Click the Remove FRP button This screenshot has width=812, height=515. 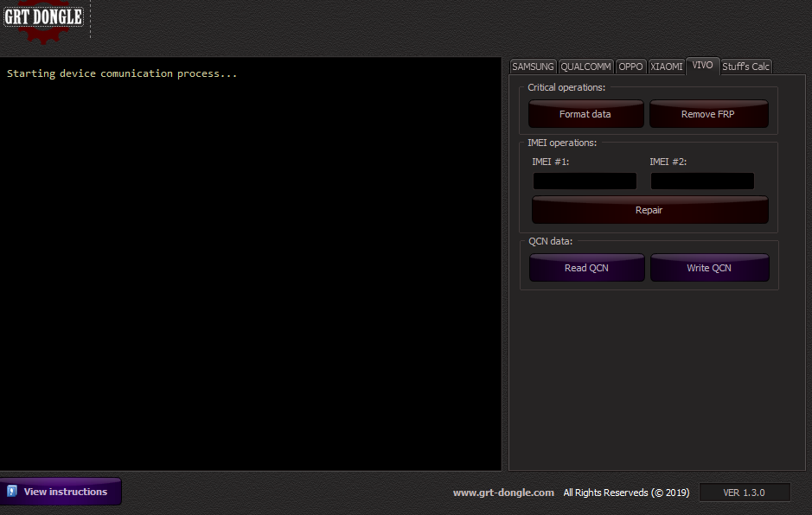708,114
